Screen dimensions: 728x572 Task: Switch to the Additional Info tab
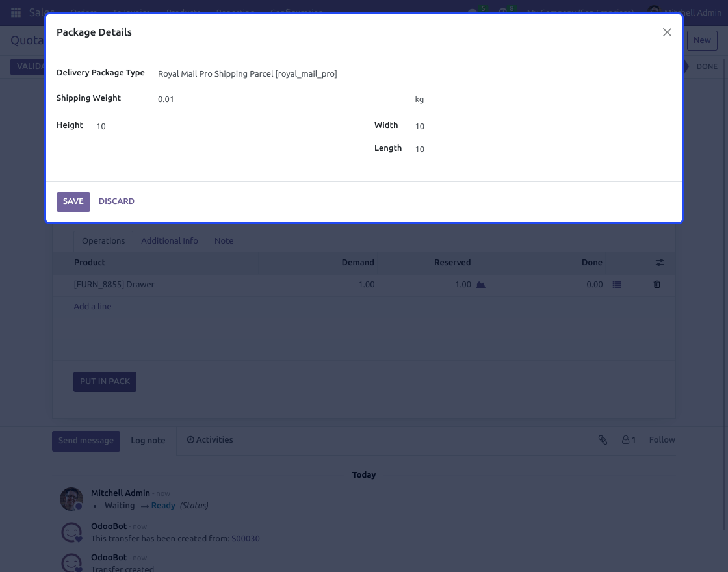170,241
